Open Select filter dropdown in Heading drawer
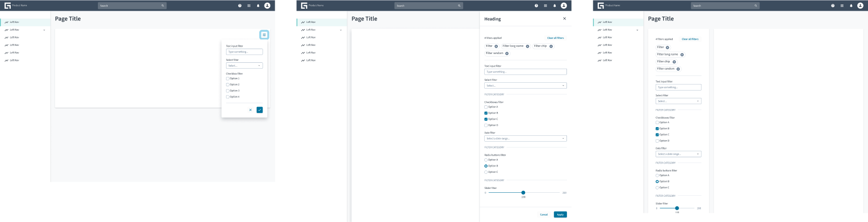The width and height of the screenshot is (868, 222). pyautogui.click(x=526, y=86)
